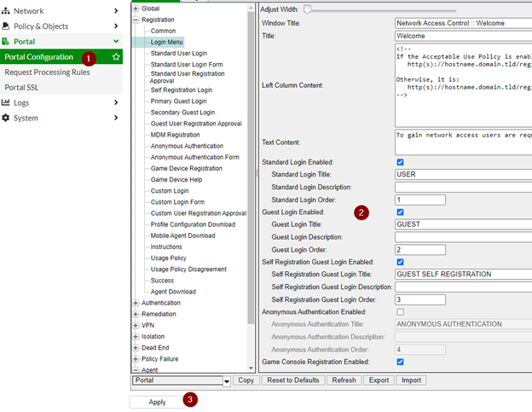Click the Copy button
Viewport: 532px width, 412px height.
(246, 380)
